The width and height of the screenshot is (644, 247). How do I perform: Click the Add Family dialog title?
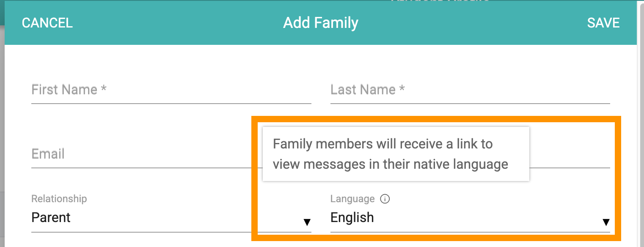coord(321,23)
